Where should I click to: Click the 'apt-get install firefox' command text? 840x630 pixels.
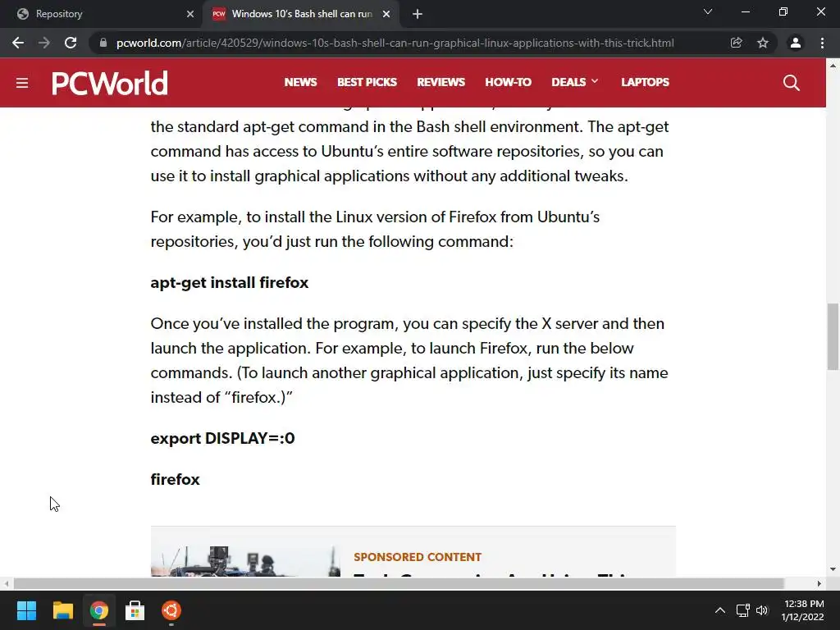(230, 283)
